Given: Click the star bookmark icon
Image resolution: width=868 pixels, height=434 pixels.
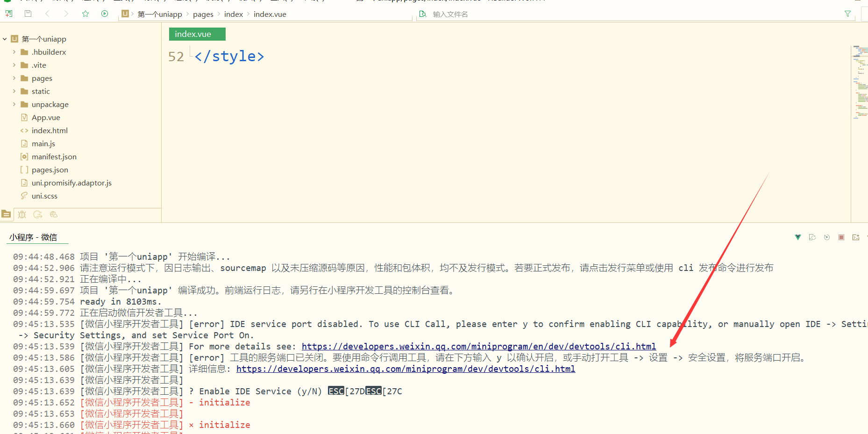Looking at the screenshot, I should coord(85,14).
